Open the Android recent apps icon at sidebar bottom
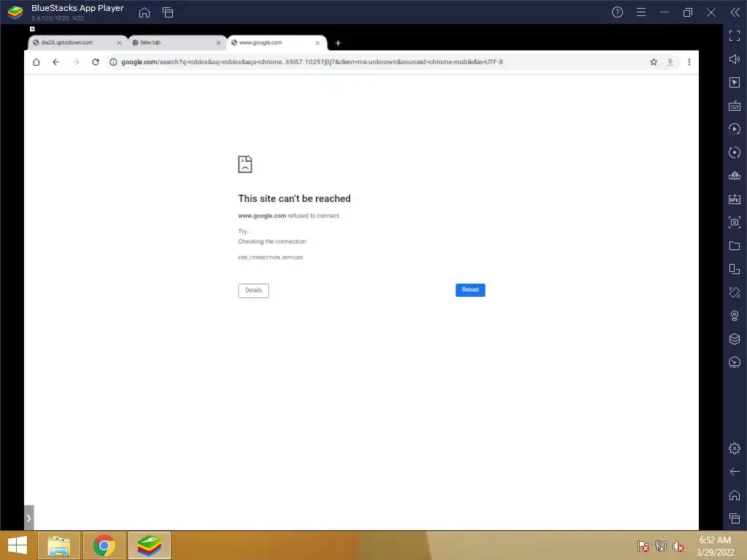This screenshot has height=560, width=747. [x=735, y=518]
